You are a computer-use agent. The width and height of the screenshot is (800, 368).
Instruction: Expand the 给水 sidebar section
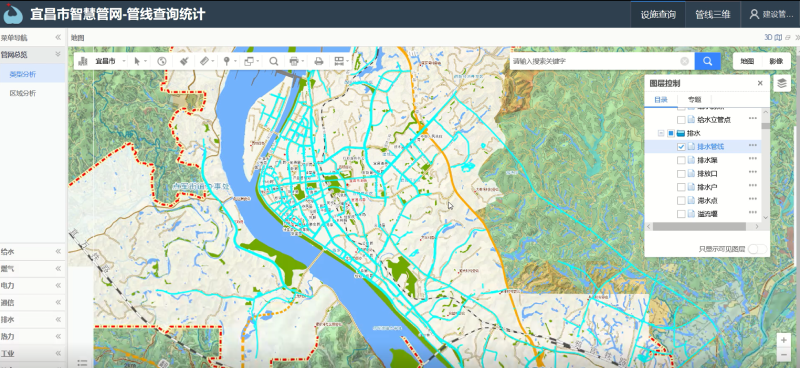[x=33, y=251]
